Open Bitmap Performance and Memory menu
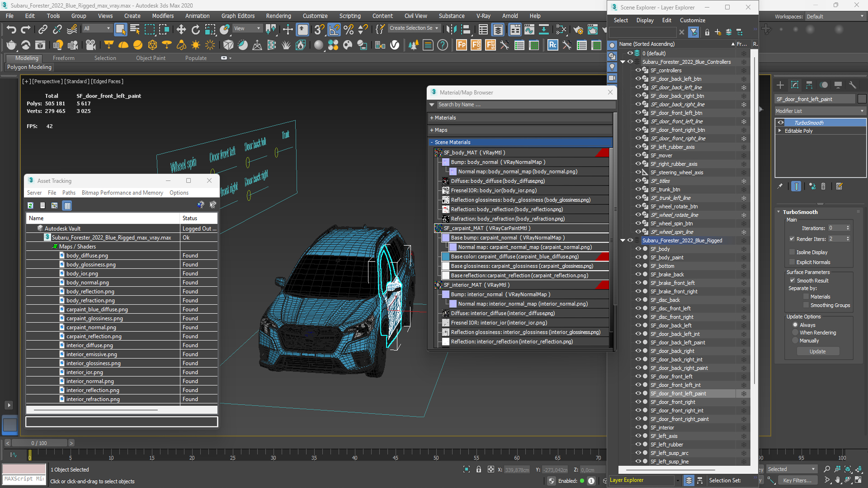Image resolution: width=868 pixels, height=488 pixels. tap(122, 192)
